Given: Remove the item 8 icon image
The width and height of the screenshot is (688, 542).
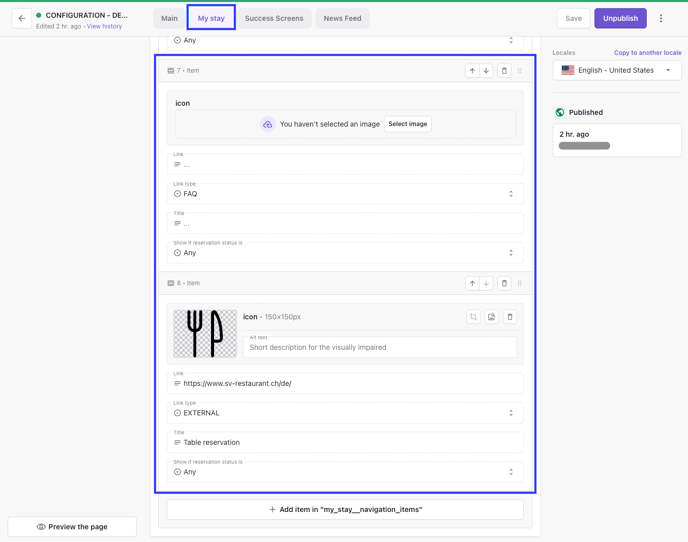Looking at the screenshot, I should pos(510,317).
